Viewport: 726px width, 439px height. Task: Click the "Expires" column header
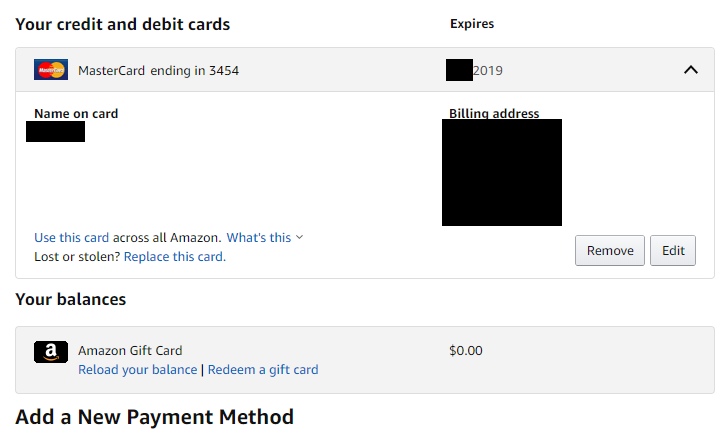(472, 23)
